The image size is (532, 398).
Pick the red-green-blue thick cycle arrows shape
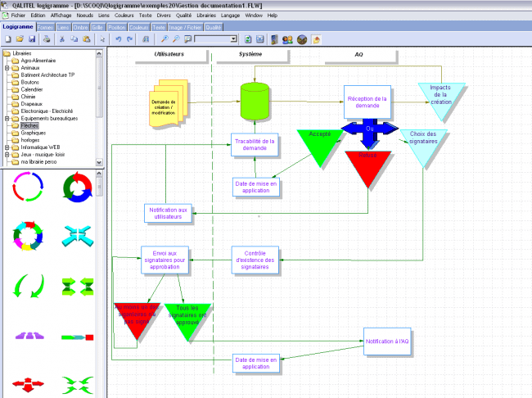(x=78, y=187)
